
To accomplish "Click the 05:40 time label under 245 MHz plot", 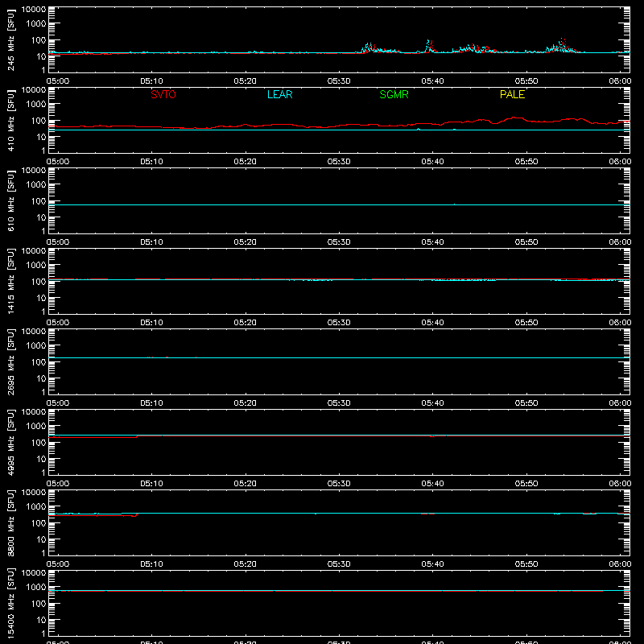I will [432, 81].
